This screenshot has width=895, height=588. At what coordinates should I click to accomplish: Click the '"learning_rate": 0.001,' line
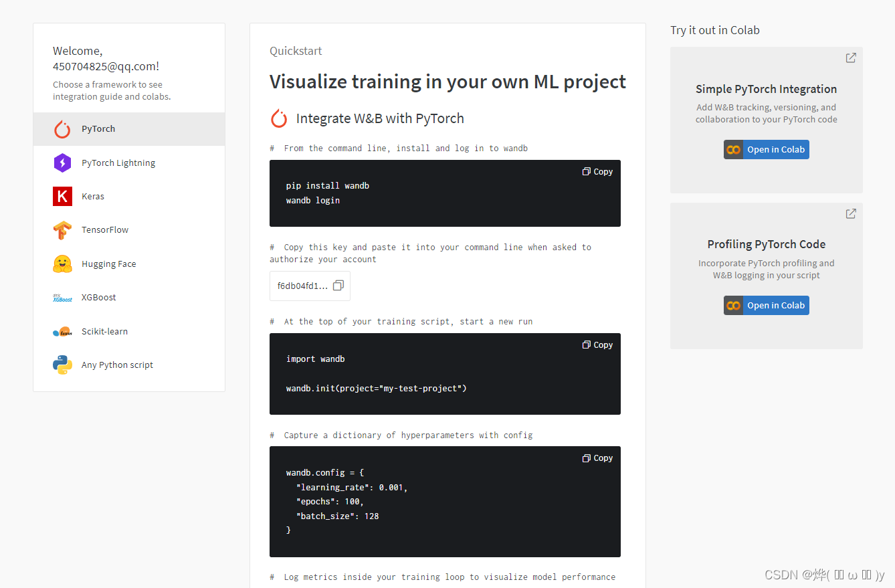(352, 487)
